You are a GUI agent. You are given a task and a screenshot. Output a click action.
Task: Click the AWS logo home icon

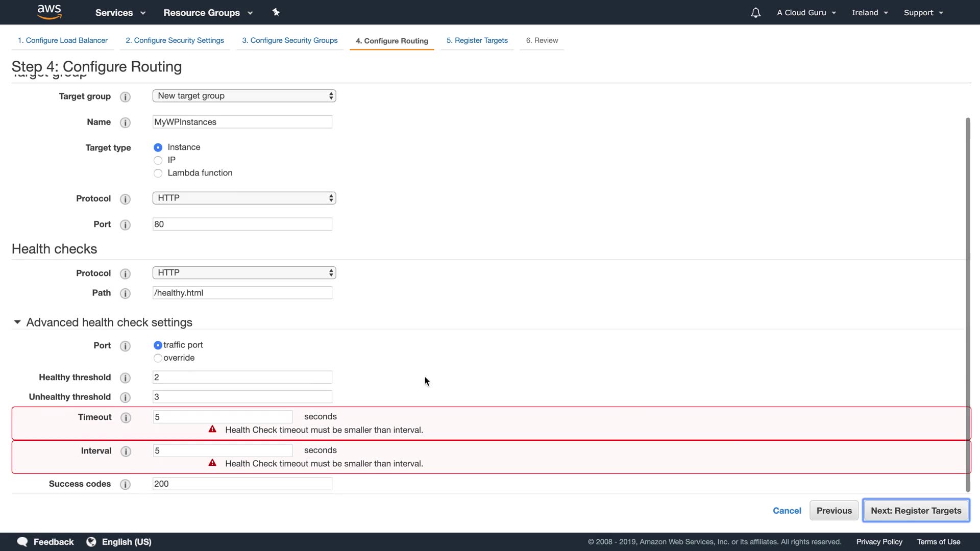click(50, 12)
